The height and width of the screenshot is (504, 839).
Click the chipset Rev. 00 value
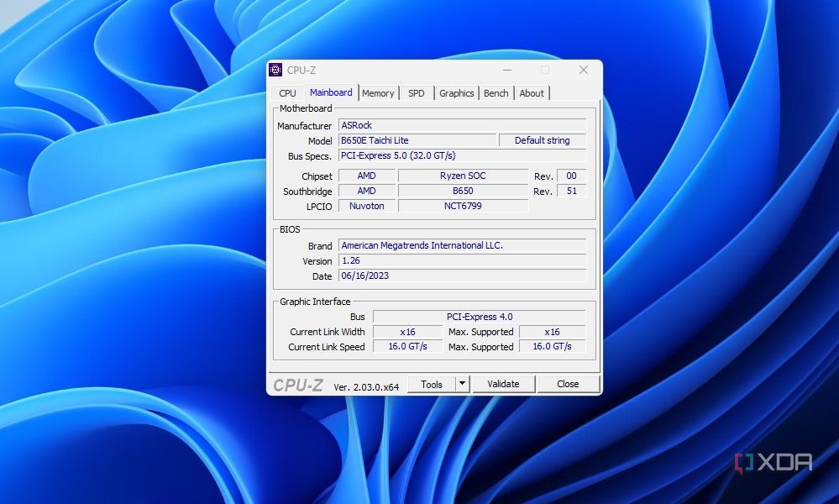pos(571,176)
